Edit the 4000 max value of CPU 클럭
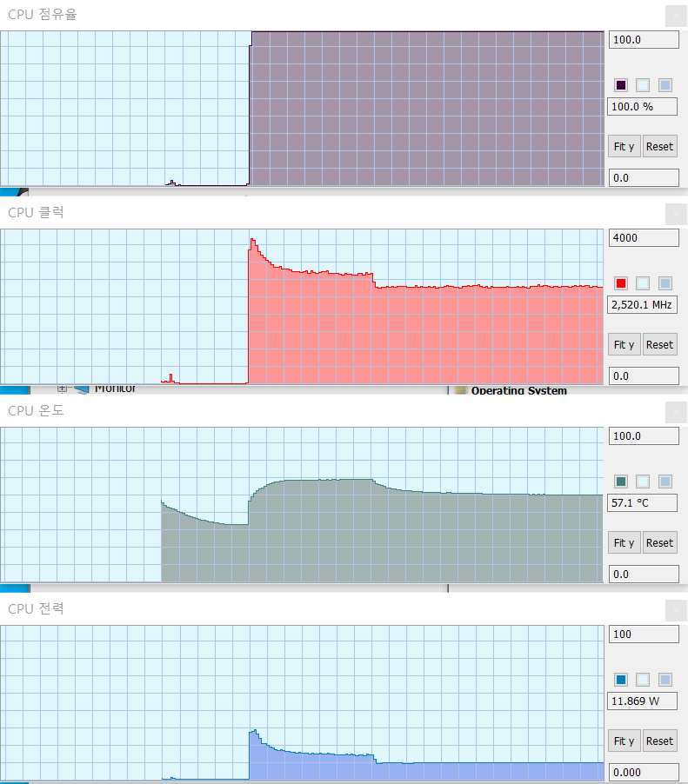This screenshot has width=688, height=784. coord(644,237)
